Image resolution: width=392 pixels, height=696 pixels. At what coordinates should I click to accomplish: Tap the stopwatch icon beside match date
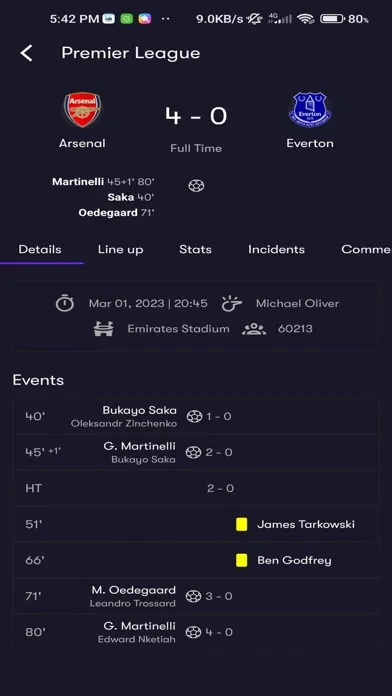[65, 304]
